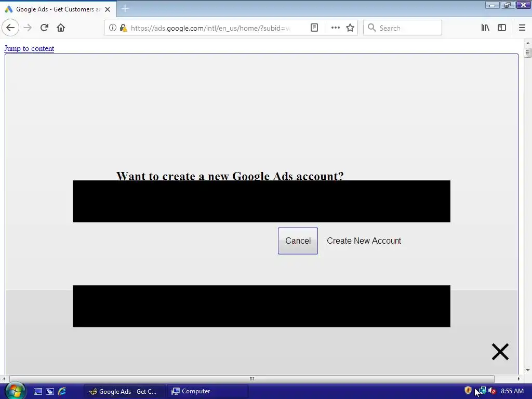Select Computer window in taskbar
532x399 pixels.
point(208,391)
